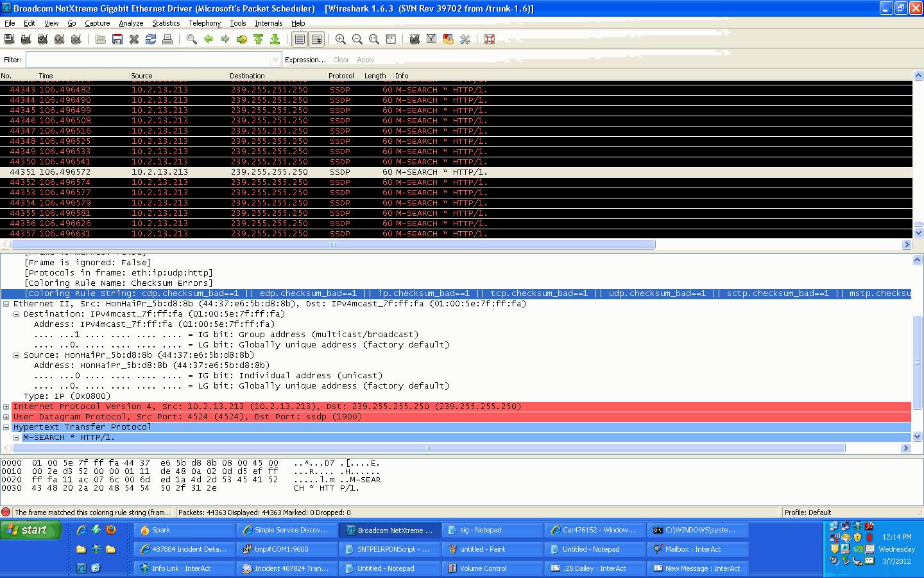The width and height of the screenshot is (924, 578).
Task: Collapse Hypertext Transfer Protocol node
Action: click(x=6, y=427)
